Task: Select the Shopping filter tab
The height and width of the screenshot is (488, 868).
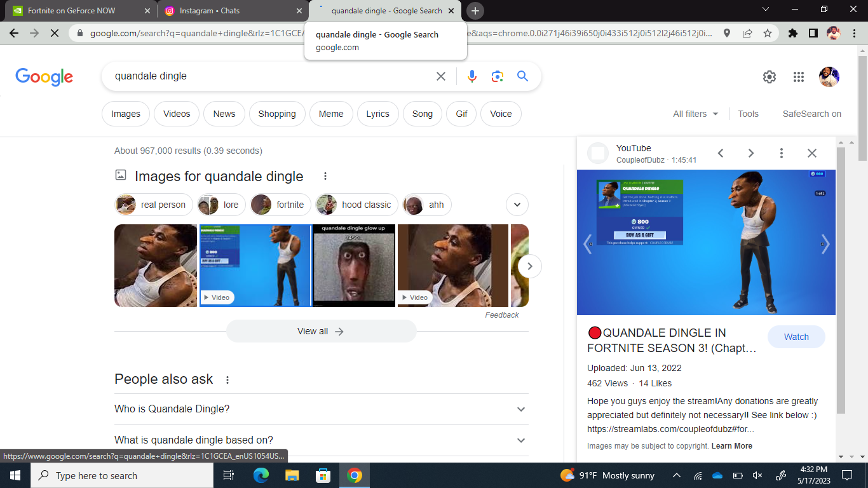Action: [277, 114]
